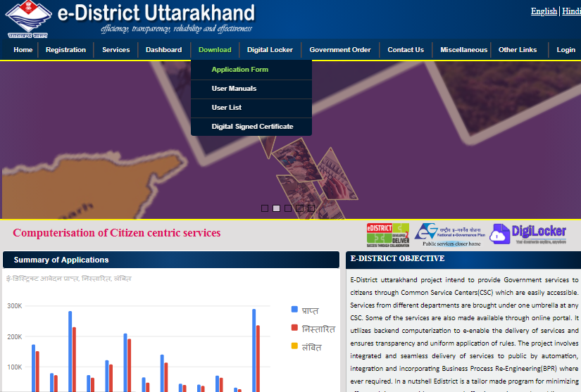Open Digital Signed Certificate menu entry

coord(252,127)
